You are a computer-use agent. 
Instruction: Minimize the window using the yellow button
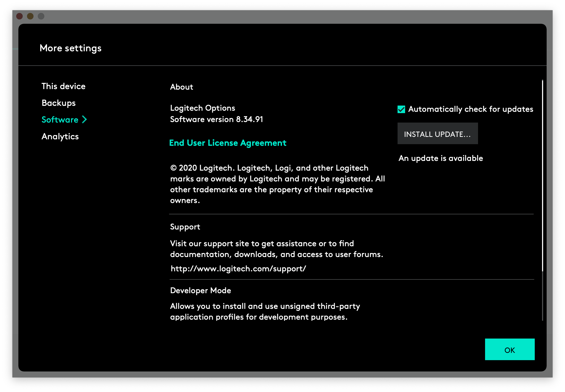[x=30, y=16]
